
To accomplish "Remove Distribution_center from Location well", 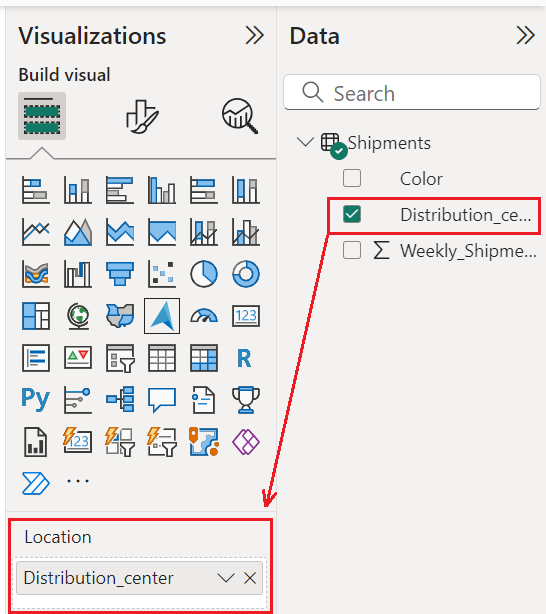I will 250,578.
